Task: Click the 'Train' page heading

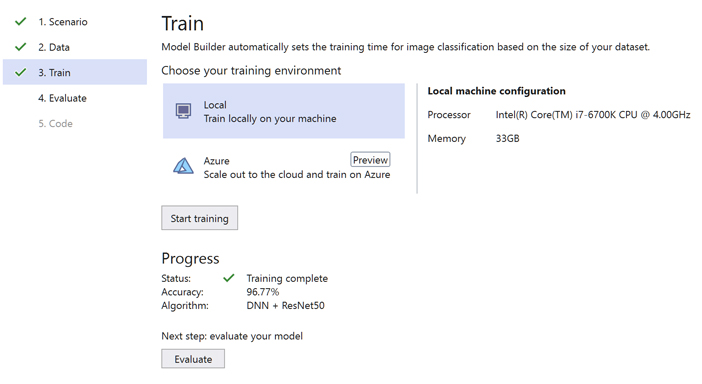Action: point(183,23)
